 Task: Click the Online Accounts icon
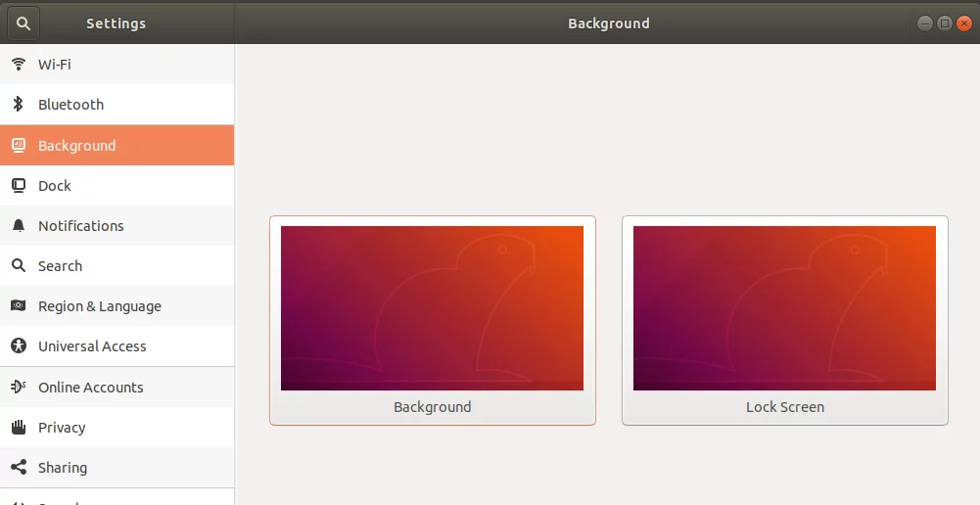(x=19, y=387)
